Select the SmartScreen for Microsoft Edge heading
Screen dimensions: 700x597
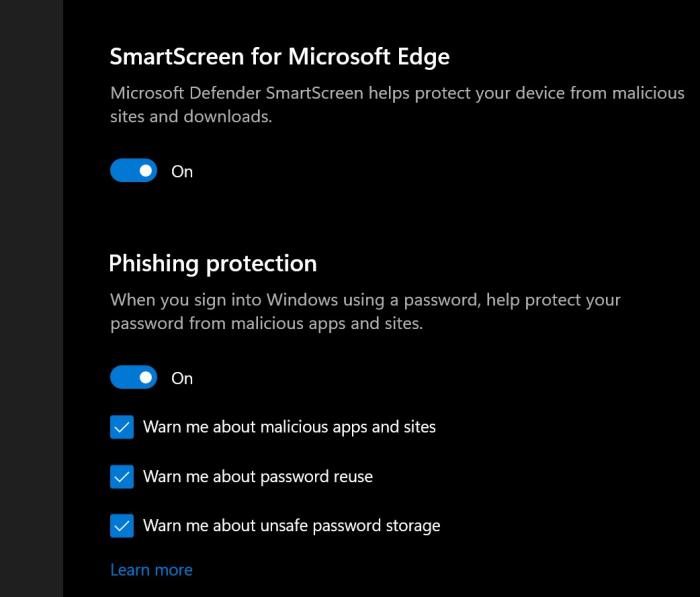pyautogui.click(x=279, y=57)
